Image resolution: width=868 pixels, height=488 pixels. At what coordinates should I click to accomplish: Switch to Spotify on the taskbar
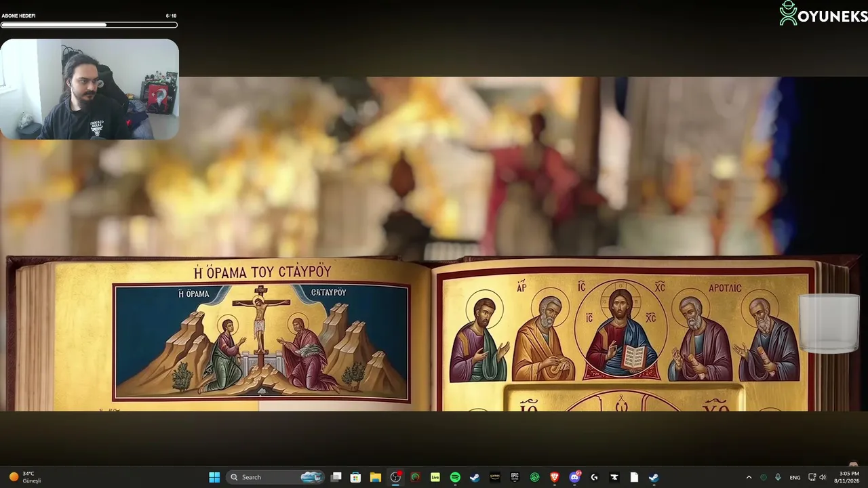(x=455, y=477)
